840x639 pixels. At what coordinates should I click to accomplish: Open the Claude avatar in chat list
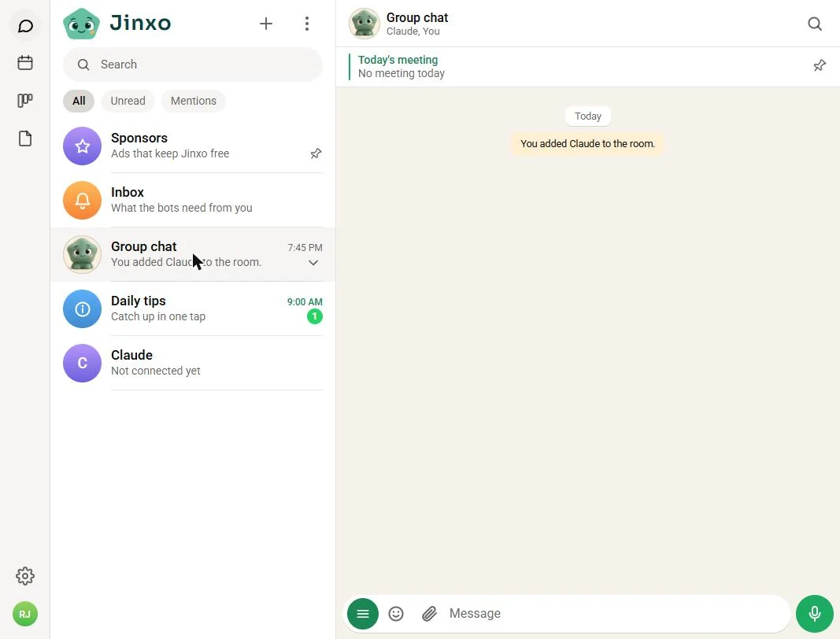click(x=82, y=363)
